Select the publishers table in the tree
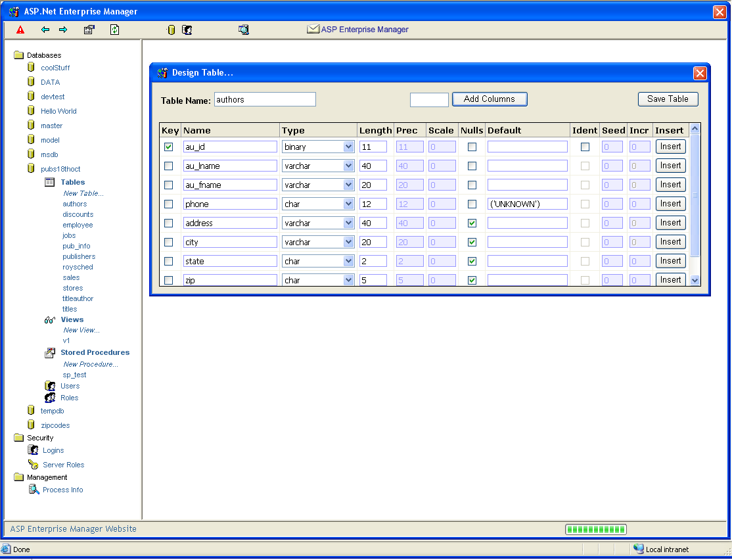 pos(79,256)
